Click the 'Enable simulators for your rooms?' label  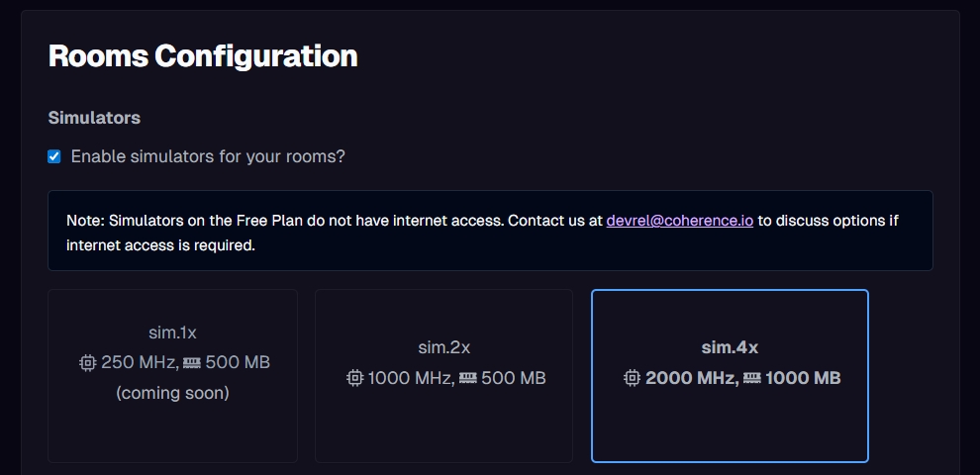click(x=208, y=156)
